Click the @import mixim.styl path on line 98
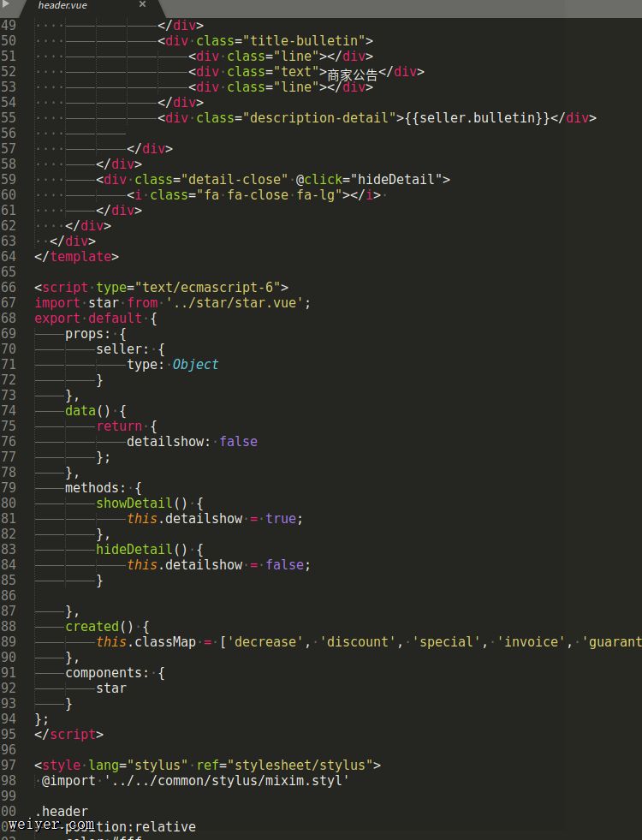 (227, 781)
